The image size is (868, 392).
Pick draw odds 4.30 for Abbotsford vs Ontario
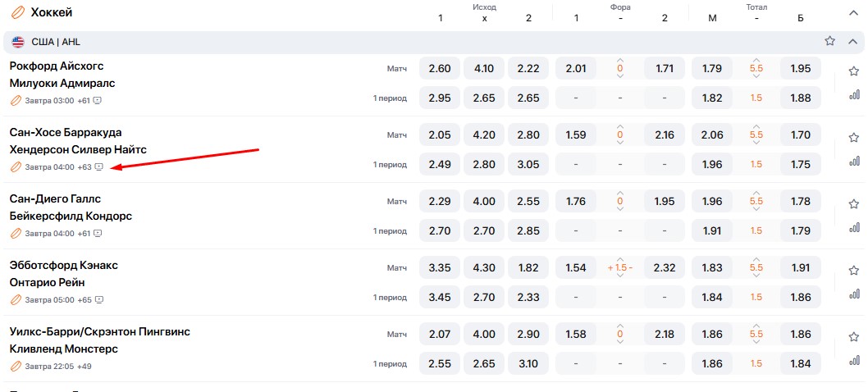(x=484, y=268)
